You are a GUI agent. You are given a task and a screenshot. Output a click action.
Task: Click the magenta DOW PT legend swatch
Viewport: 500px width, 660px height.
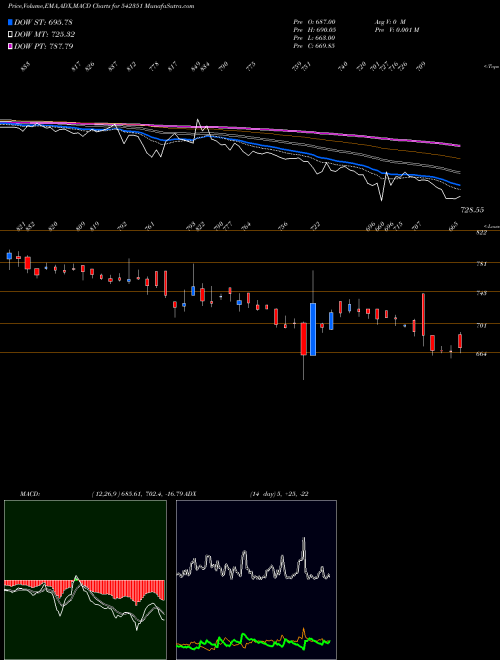click(x=11, y=46)
